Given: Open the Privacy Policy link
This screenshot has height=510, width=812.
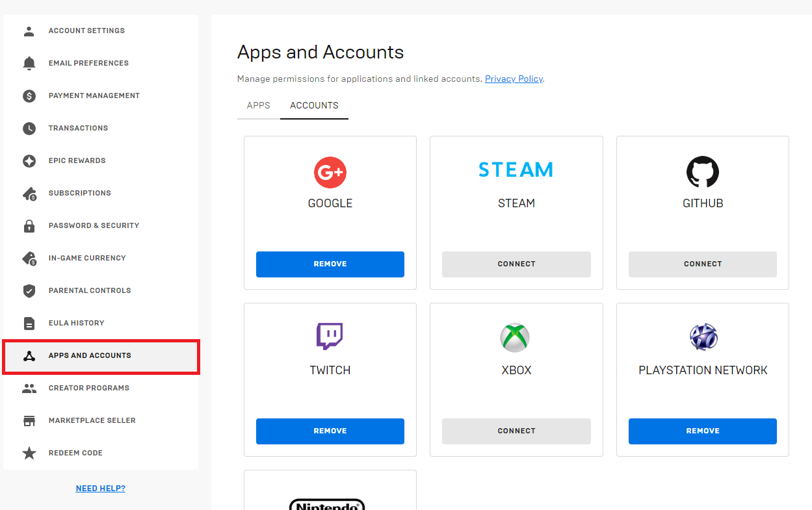Looking at the screenshot, I should 514,79.
